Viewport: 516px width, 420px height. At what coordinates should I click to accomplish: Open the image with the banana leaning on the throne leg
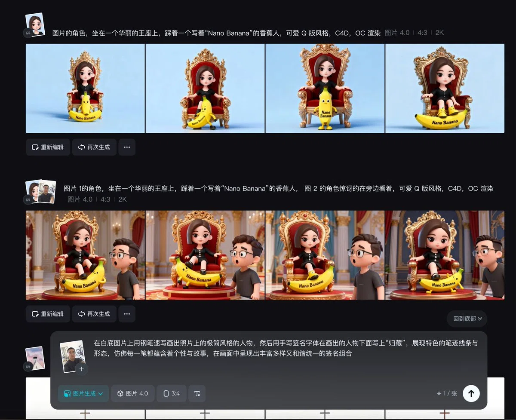click(x=205, y=89)
